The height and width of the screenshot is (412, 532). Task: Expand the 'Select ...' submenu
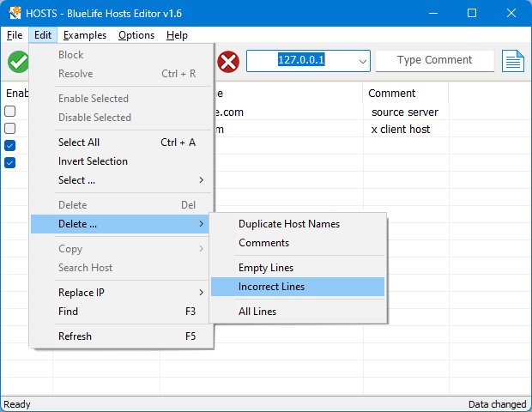point(127,180)
